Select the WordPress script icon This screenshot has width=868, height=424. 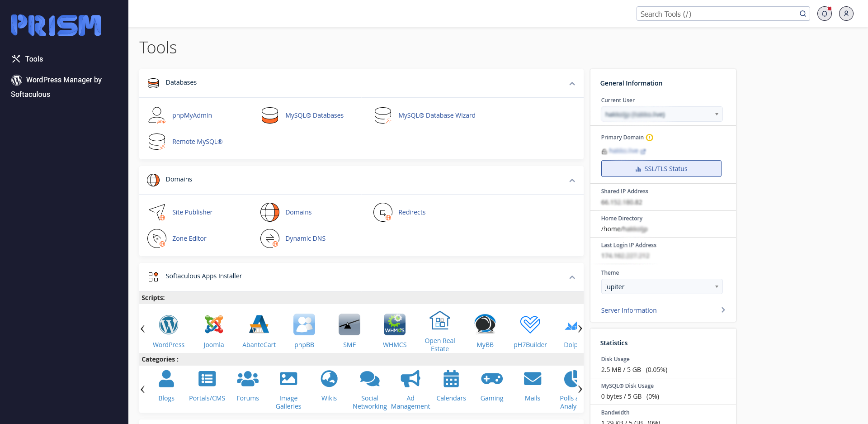point(169,325)
